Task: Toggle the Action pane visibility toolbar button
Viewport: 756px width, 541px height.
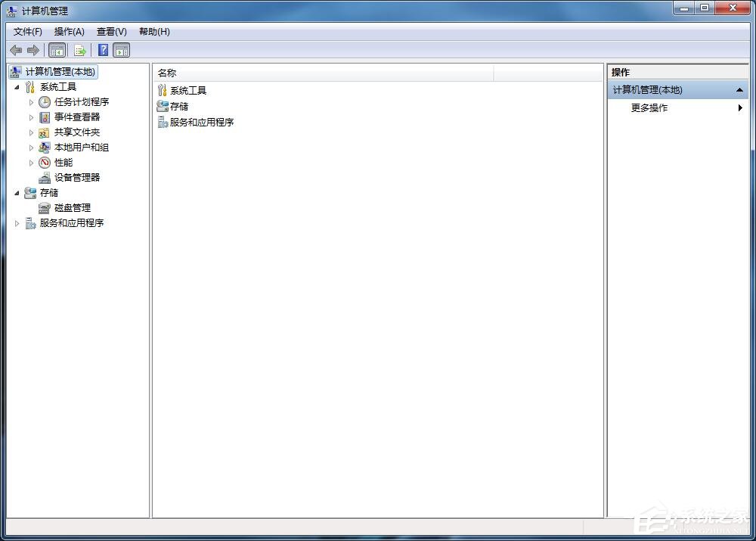Action: click(122, 50)
